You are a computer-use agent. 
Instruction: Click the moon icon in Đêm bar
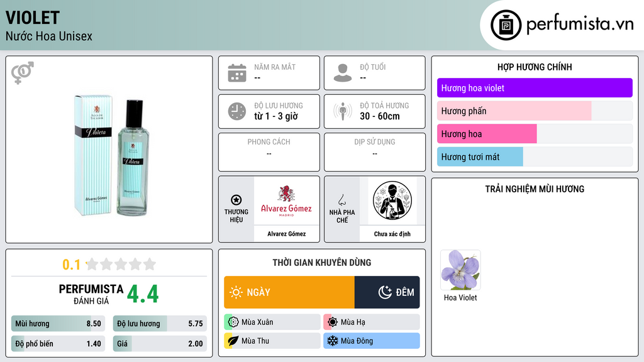[385, 292]
